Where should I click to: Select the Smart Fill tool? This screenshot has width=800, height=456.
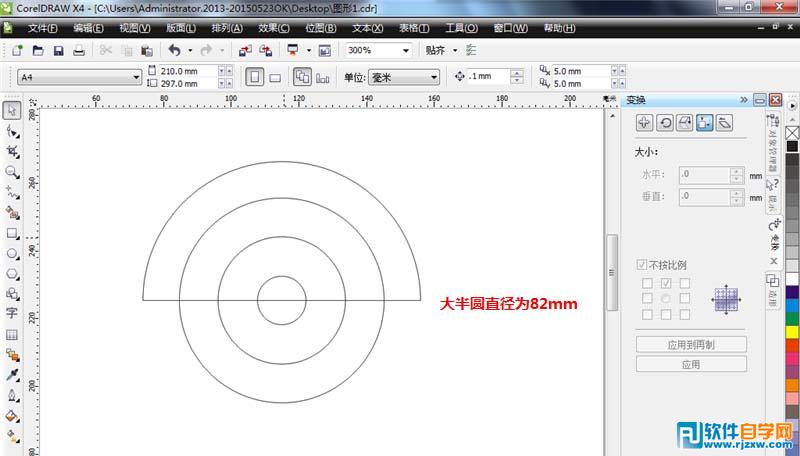(x=12, y=213)
